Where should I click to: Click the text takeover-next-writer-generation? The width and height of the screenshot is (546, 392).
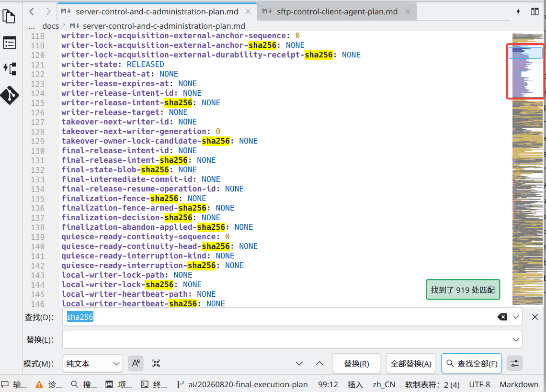[x=134, y=131]
